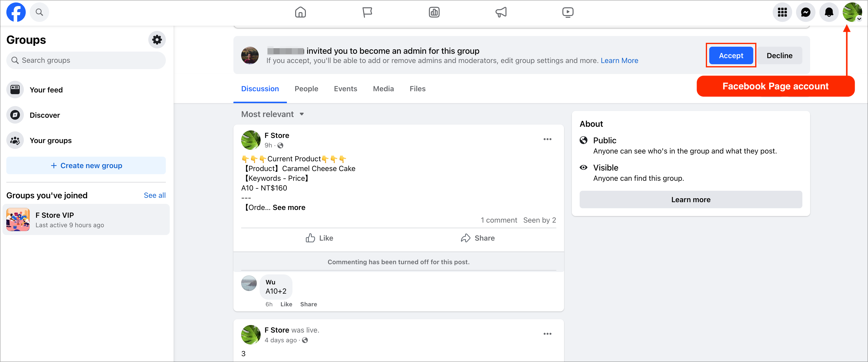
Task: Click F Store avatar on 9h post
Action: point(251,140)
